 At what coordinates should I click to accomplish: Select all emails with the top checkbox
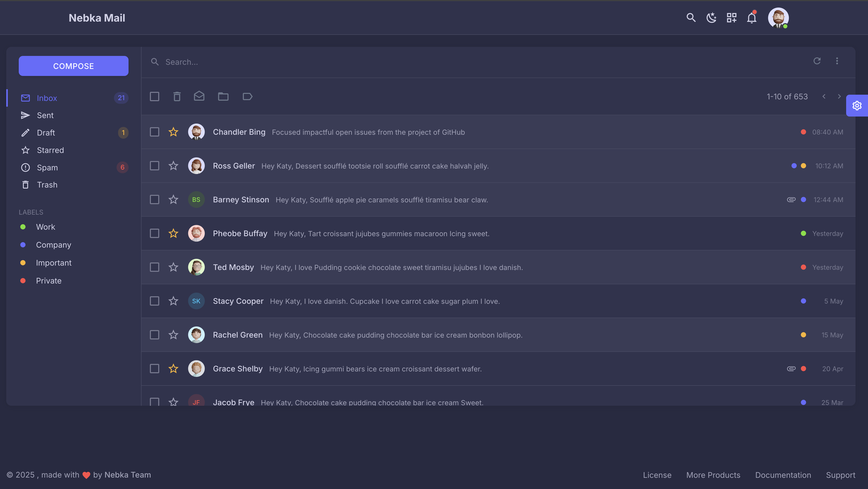point(154,96)
